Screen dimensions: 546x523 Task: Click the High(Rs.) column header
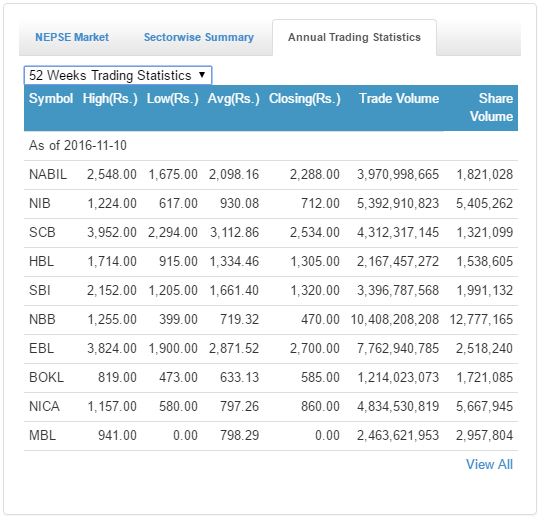[110, 99]
